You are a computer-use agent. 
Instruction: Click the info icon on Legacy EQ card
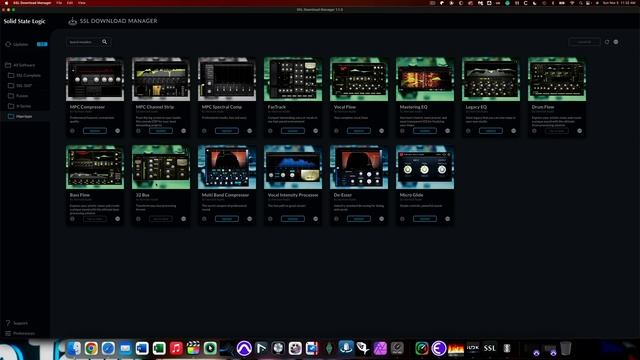pyautogui.click(x=468, y=131)
